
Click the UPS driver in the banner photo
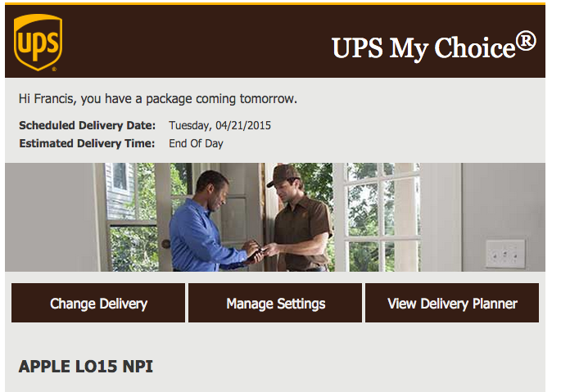pyautogui.click(x=299, y=219)
